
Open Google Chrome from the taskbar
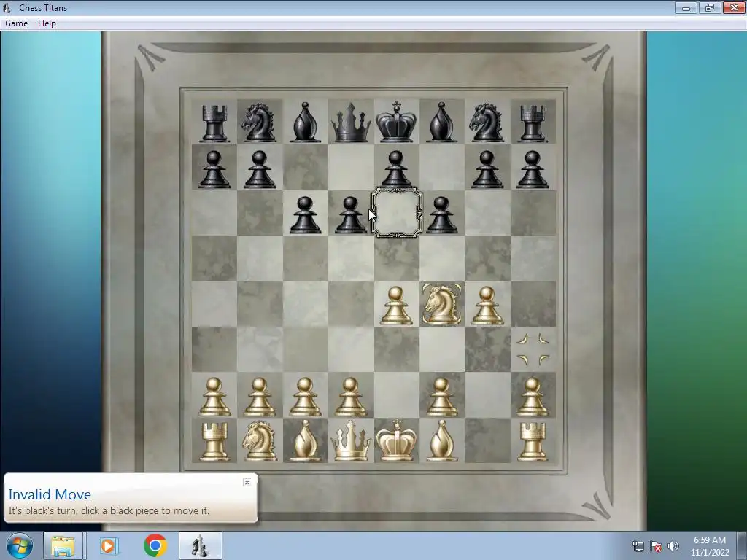coord(155,546)
